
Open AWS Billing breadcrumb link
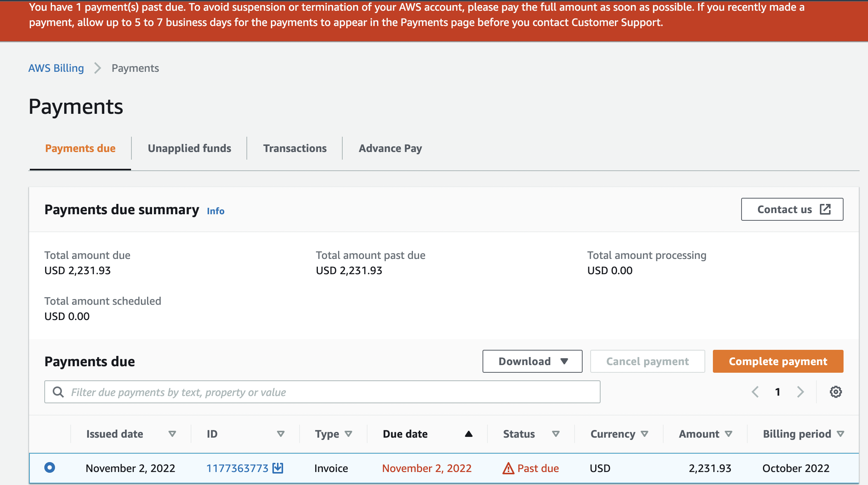point(56,68)
